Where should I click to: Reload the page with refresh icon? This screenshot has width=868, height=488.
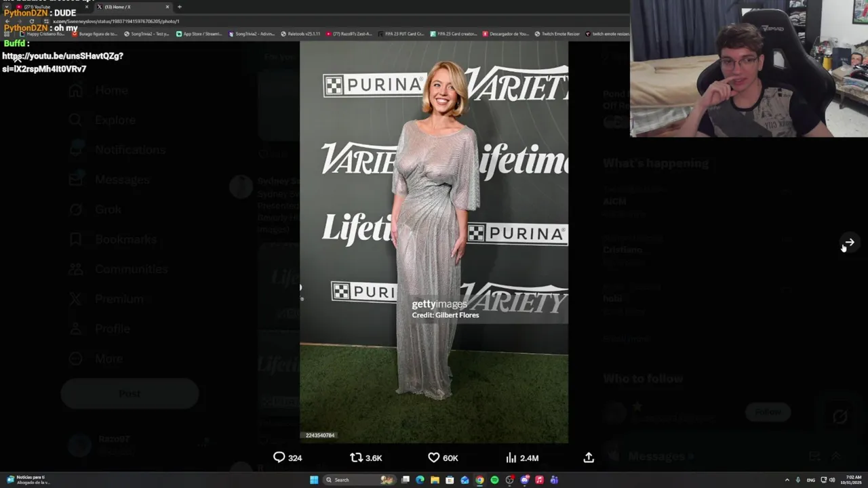point(31,21)
